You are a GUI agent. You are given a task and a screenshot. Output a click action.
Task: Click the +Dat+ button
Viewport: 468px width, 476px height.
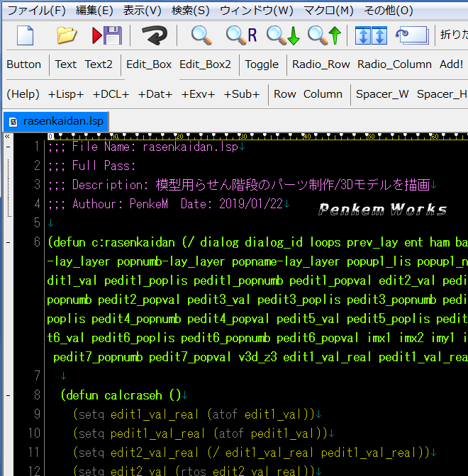point(155,94)
